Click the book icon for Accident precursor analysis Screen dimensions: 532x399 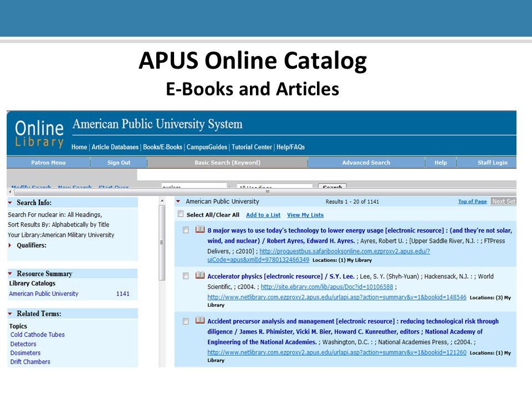pos(200,320)
